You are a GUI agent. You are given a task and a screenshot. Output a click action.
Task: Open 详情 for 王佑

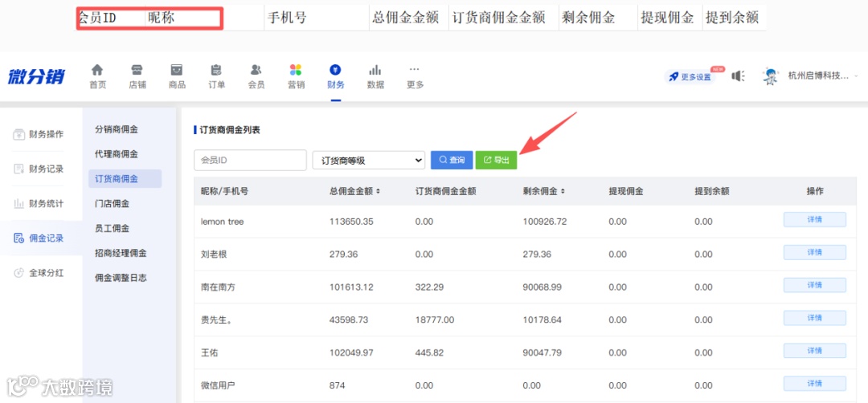[814, 351]
